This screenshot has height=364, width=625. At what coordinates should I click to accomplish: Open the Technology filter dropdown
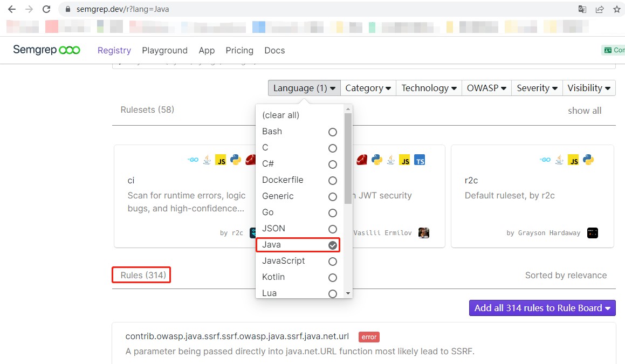[429, 88]
